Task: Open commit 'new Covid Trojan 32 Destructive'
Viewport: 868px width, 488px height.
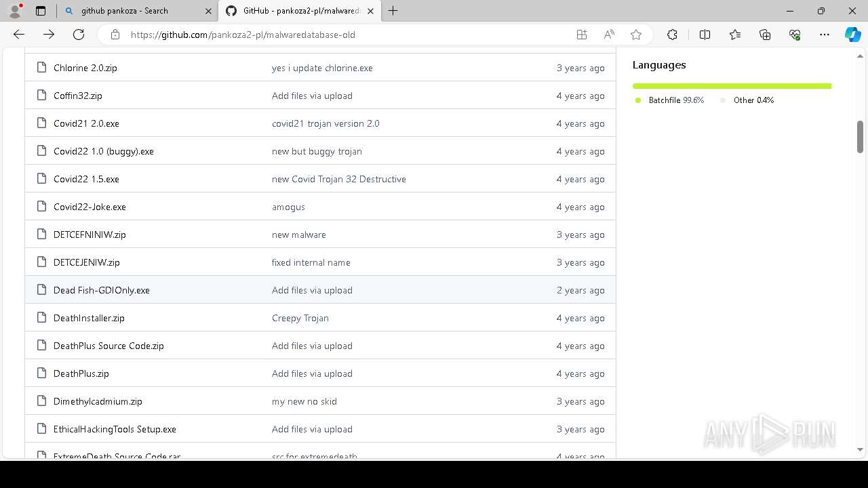Action: click(339, 179)
